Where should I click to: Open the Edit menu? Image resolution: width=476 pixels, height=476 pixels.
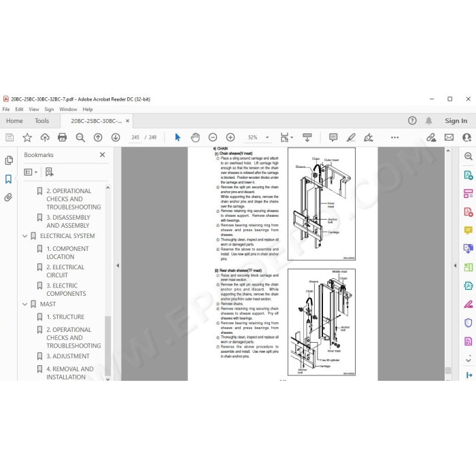tap(19, 109)
